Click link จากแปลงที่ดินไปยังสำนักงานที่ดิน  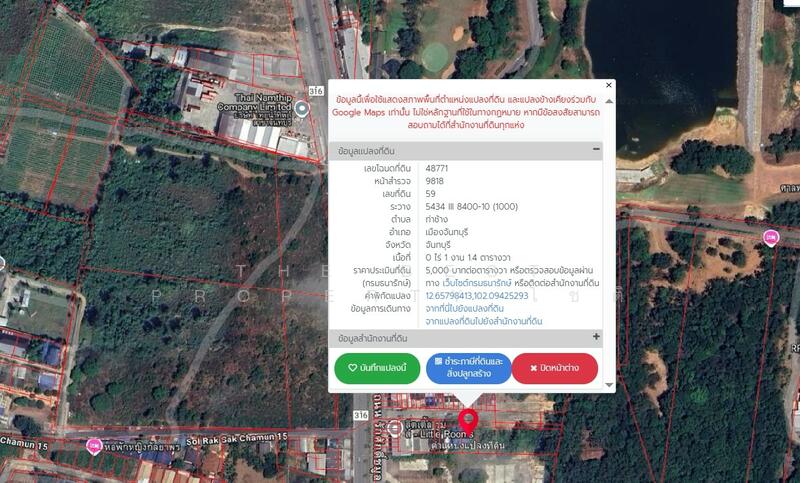[485, 321]
